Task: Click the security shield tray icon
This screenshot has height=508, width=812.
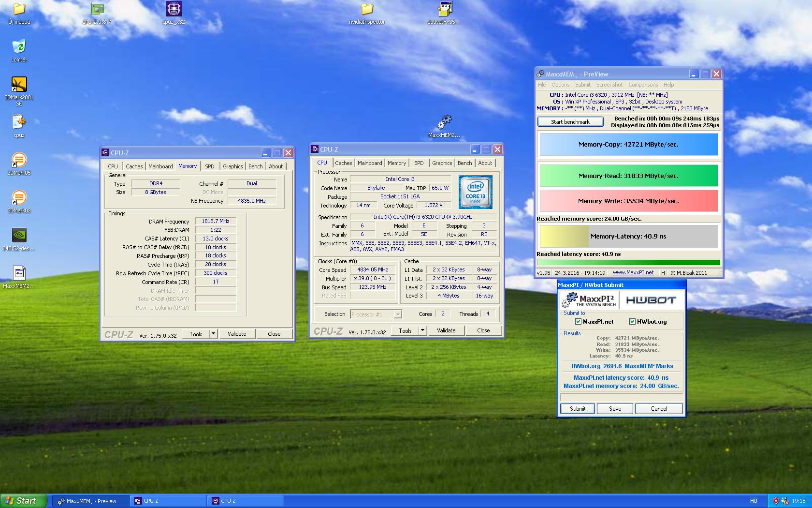Action: [776, 501]
